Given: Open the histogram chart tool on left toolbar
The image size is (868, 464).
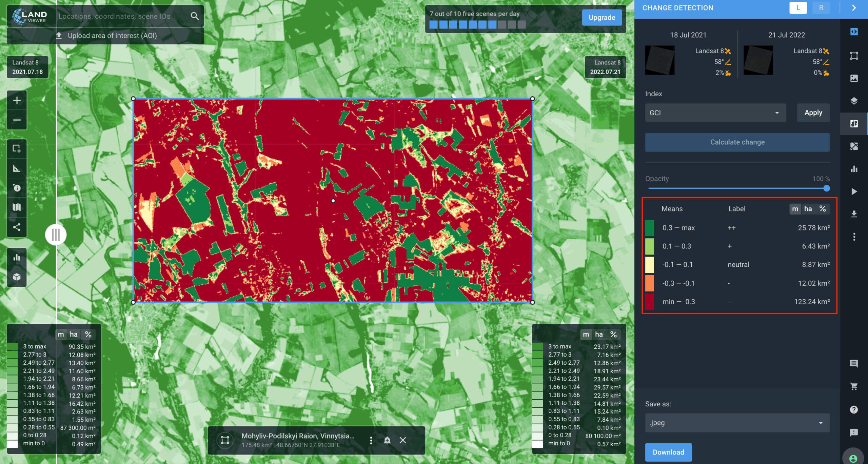Looking at the screenshot, I should 17,258.
